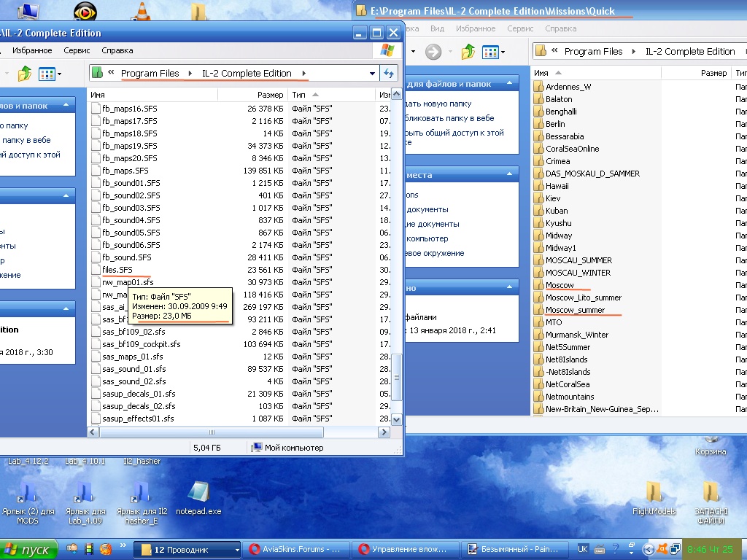This screenshot has height=560, width=747.
Task: Collapse the для файлов и папок panel
Action: pos(509,83)
